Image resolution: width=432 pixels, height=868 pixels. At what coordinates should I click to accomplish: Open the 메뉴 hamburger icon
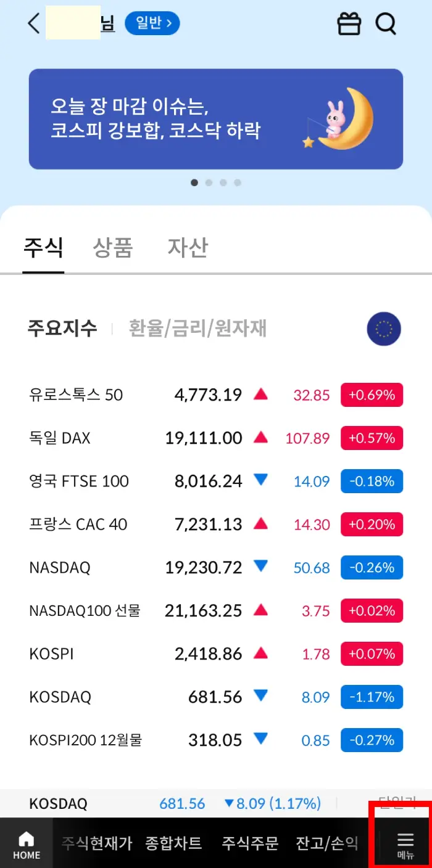pyautogui.click(x=405, y=843)
